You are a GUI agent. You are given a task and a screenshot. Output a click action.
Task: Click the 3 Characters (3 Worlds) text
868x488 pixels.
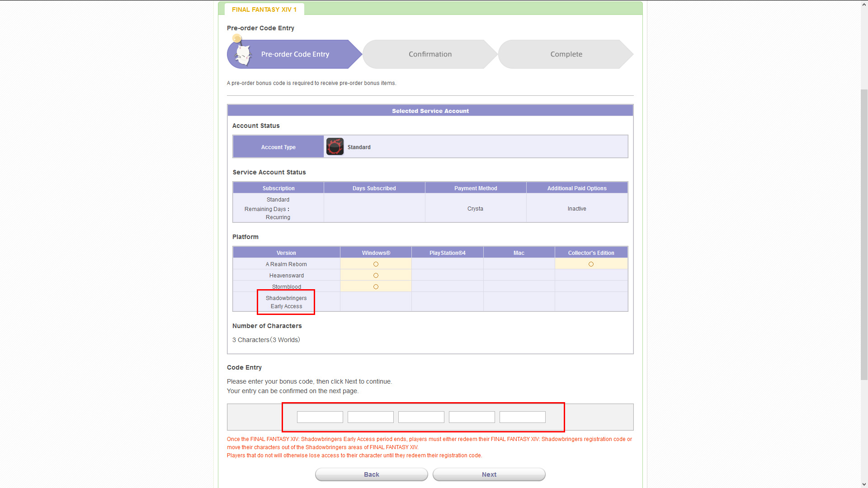(x=266, y=340)
